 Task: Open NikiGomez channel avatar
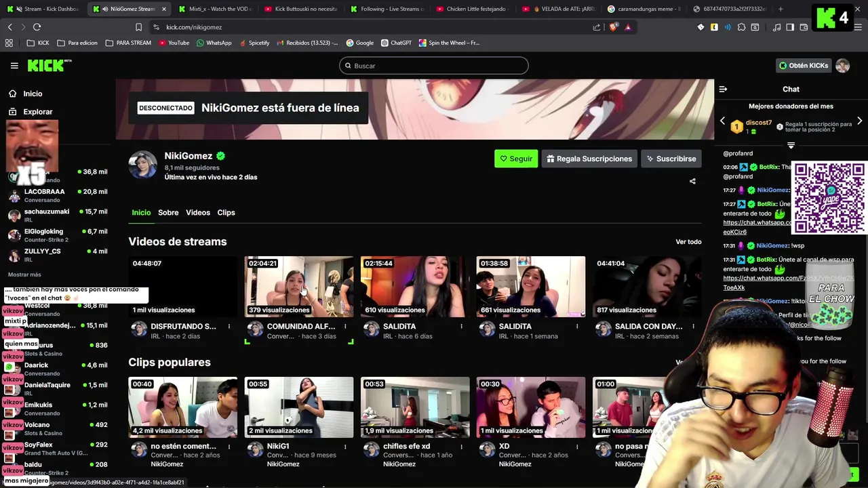143,164
